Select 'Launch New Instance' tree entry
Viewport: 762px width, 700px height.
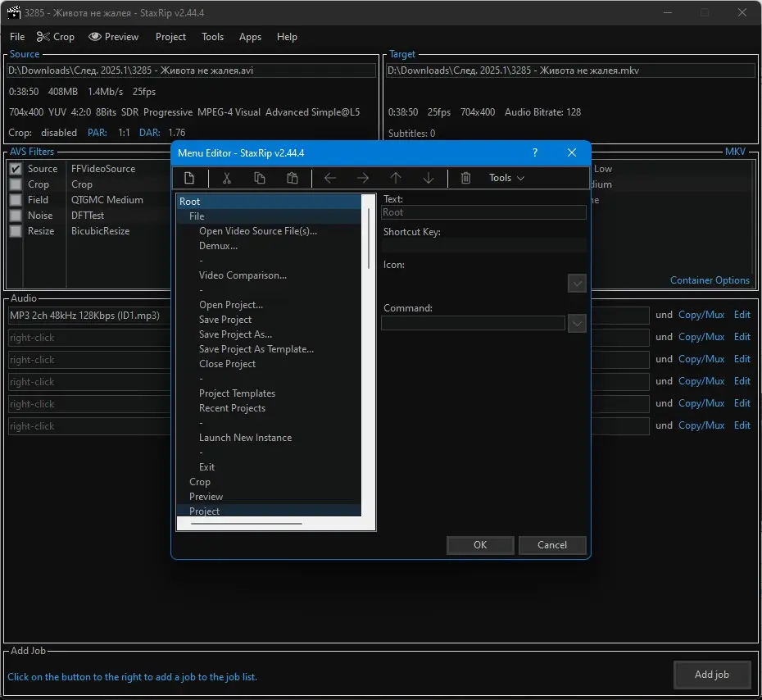tap(245, 438)
